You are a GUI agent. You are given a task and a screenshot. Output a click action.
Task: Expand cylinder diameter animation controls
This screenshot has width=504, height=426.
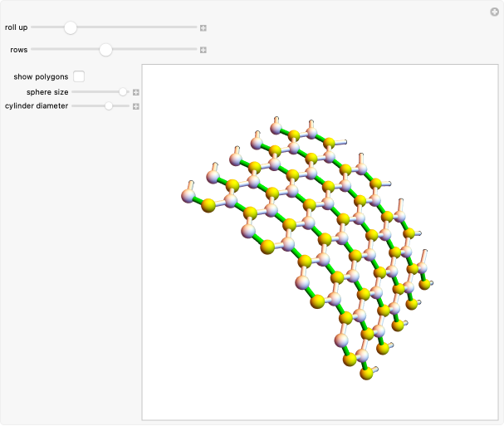tap(136, 106)
